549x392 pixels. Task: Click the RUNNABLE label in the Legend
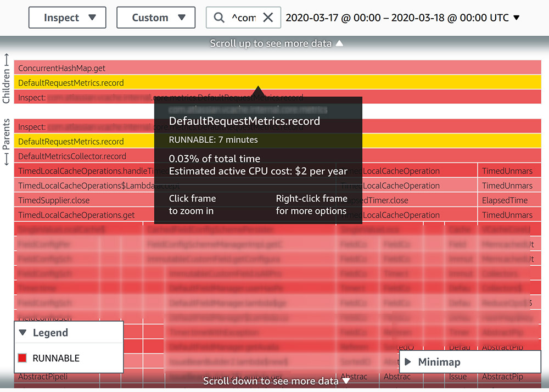(56, 358)
